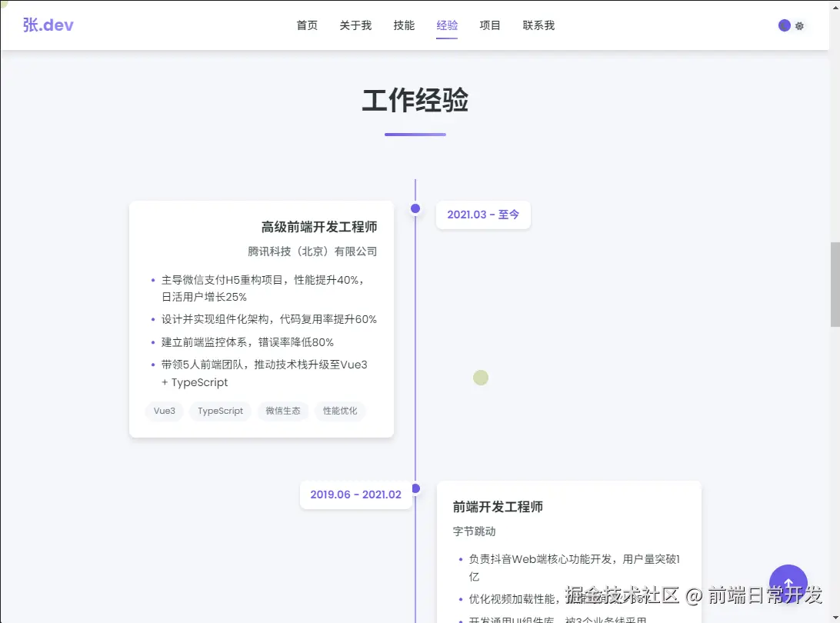Select the 技能 nav item
This screenshot has height=623, width=840.
(404, 25)
